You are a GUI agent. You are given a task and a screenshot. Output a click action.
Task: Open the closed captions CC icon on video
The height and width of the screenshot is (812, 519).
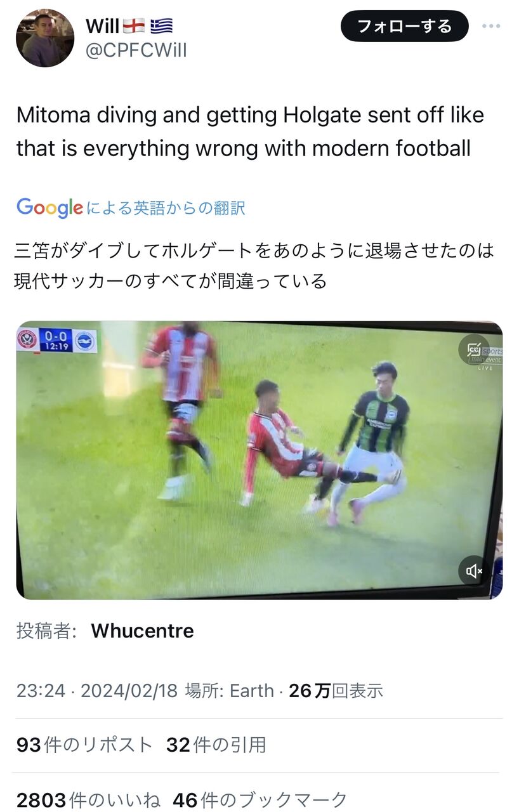pyautogui.click(x=473, y=348)
